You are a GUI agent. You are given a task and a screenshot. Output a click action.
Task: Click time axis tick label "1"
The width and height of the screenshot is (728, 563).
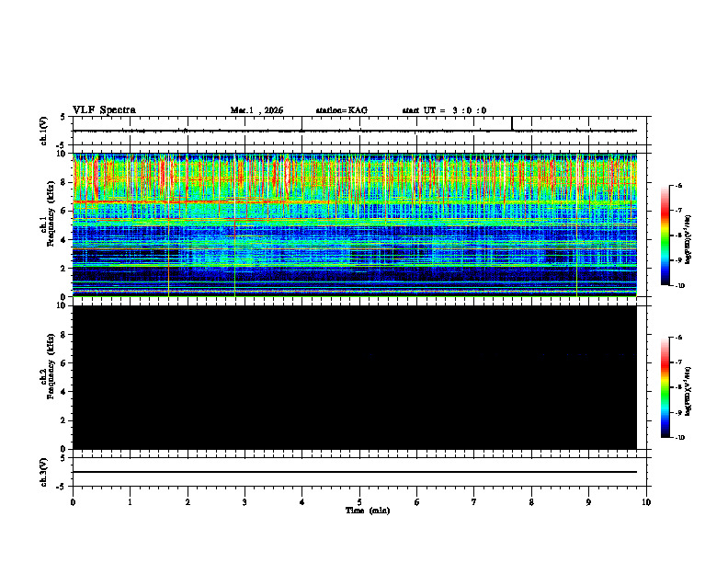pyautogui.click(x=130, y=502)
